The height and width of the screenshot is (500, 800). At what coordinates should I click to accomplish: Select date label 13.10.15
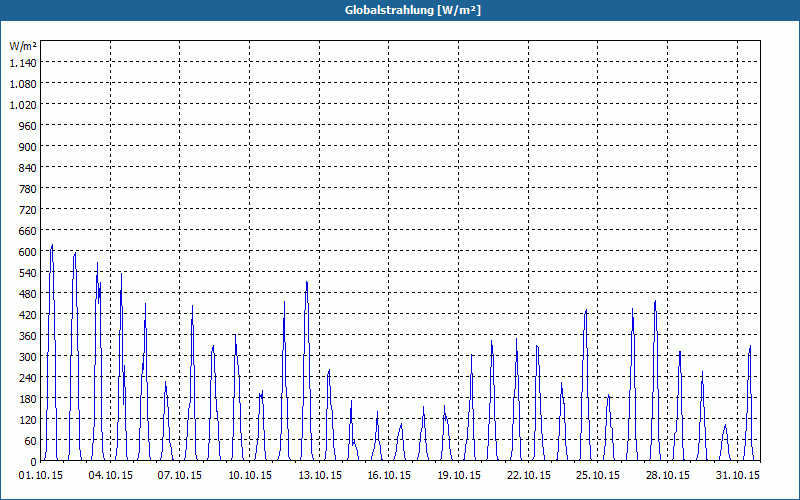320,476
